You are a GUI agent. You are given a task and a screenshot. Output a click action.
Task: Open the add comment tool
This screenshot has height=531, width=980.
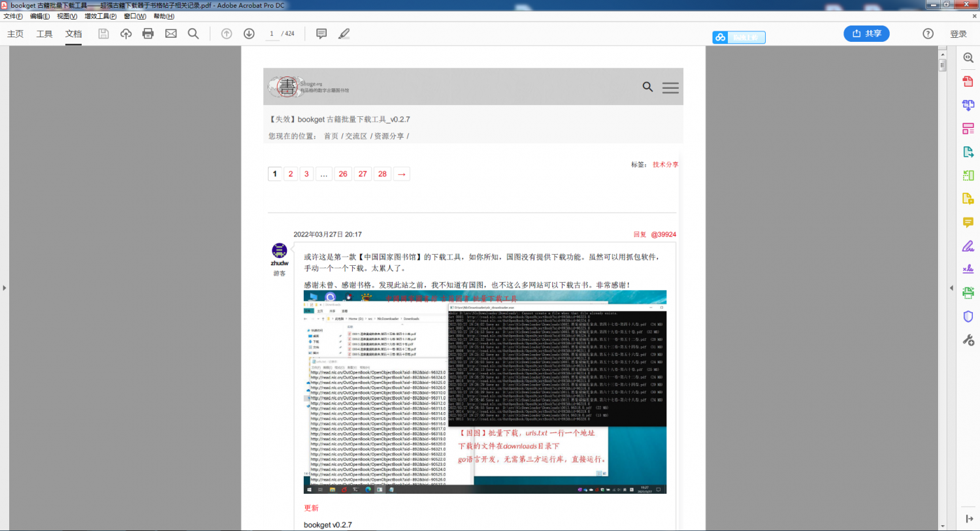321,33
